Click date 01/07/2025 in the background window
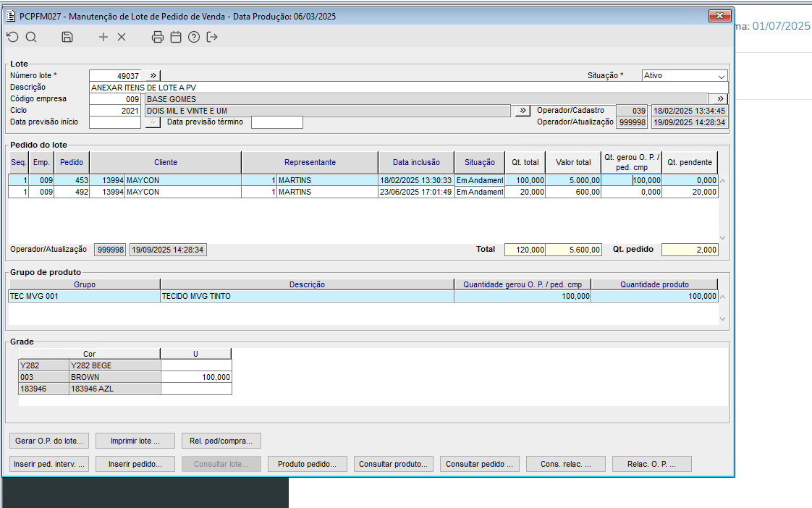This screenshot has width=812, height=508. (781, 26)
